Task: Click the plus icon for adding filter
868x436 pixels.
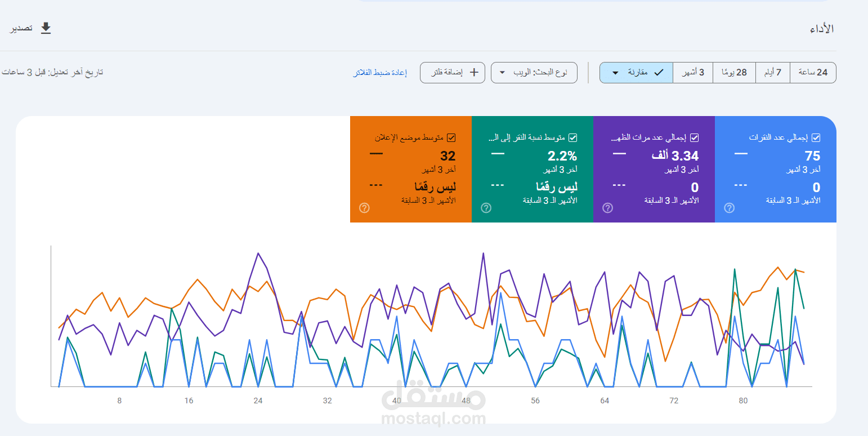Action: [x=474, y=73]
